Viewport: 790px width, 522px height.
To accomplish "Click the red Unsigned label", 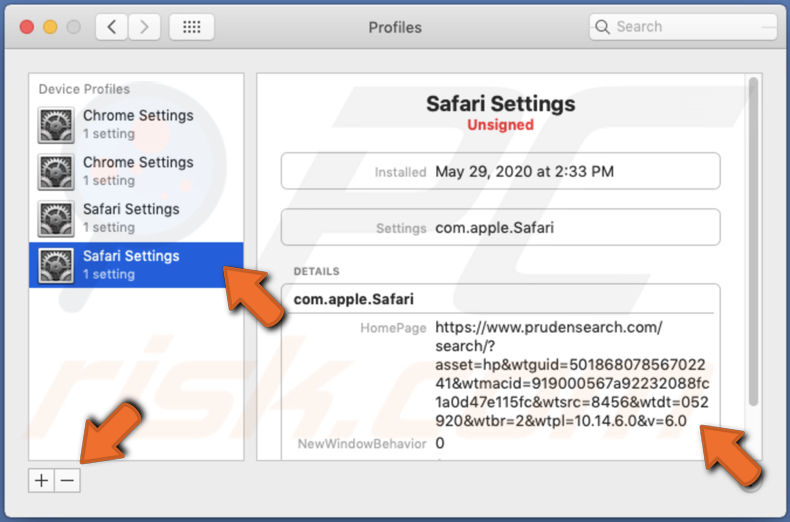I will (500, 125).
